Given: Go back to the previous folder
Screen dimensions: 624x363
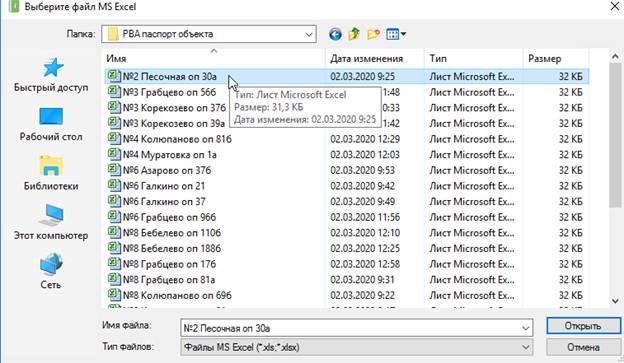Looking at the screenshot, I should (x=335, y=34).
